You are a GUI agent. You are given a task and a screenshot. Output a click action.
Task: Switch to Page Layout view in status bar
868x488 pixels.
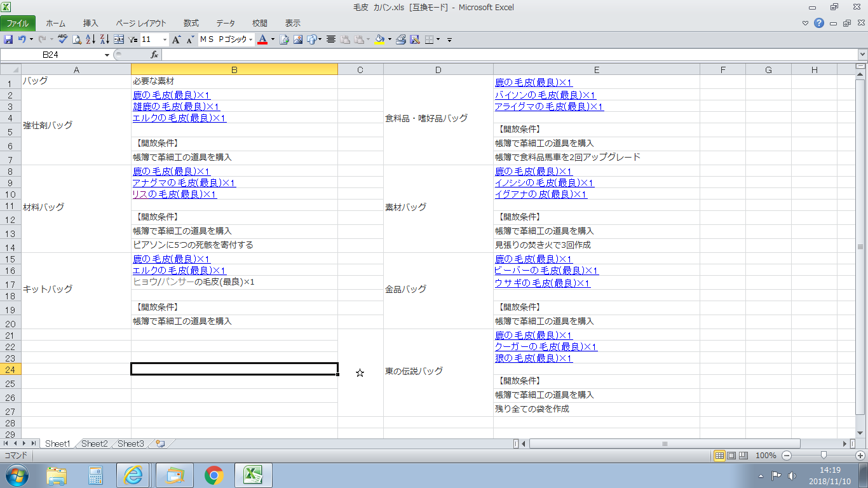(731, 456)
